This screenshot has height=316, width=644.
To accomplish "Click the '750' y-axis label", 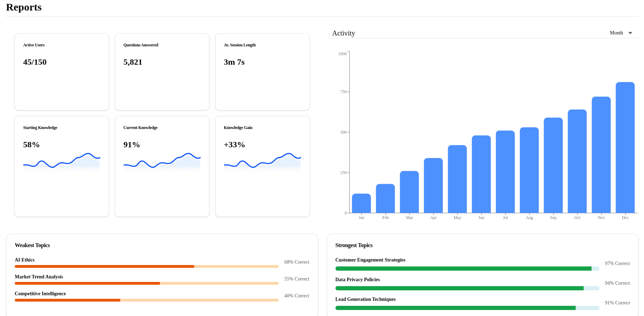I will pyautogui.click(x=343, y=92).
